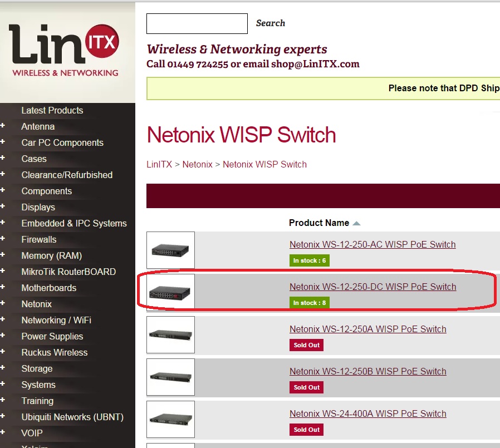Open Latest Products in sidebar

[x=52, y=111]
